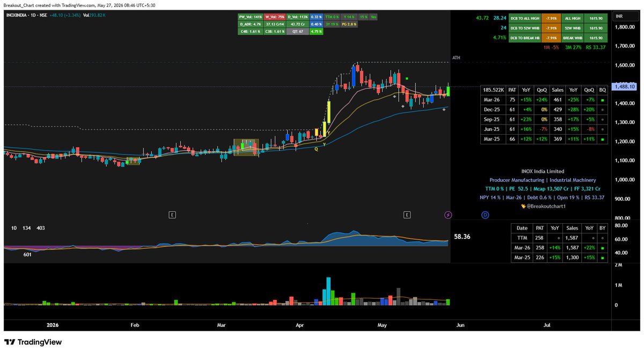The image size is (644, 353).
Task: Click the blue D dividend marker
Action: tap(485, 215)
